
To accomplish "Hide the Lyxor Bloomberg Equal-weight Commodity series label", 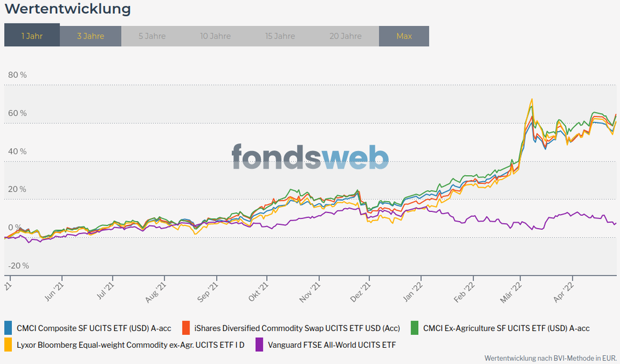I will tap(132, 345).
